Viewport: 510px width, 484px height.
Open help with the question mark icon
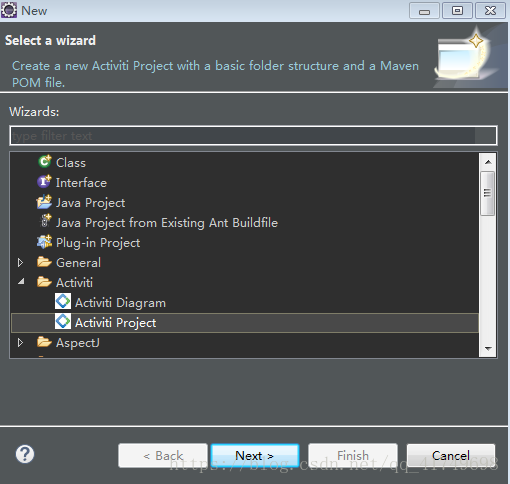point(25,454)
